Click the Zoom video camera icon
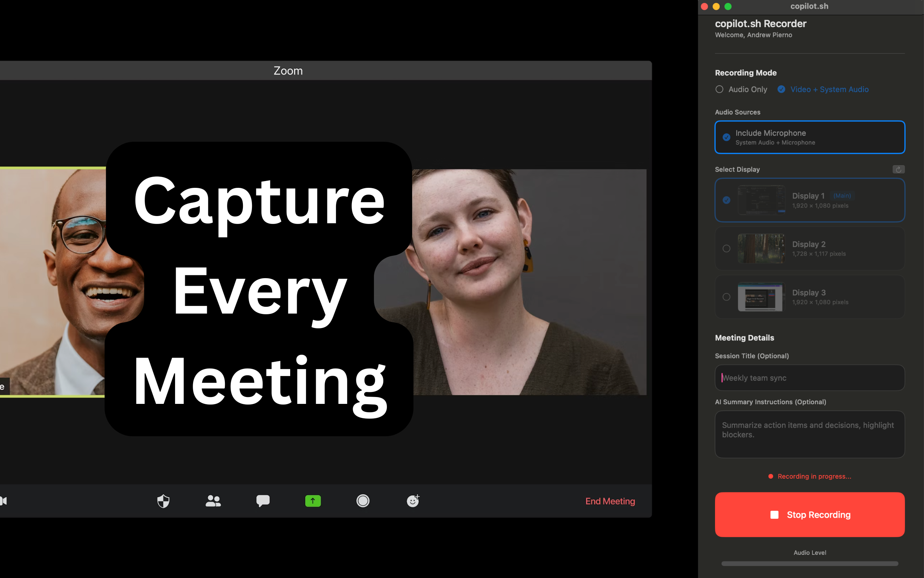 coord(4,501)
